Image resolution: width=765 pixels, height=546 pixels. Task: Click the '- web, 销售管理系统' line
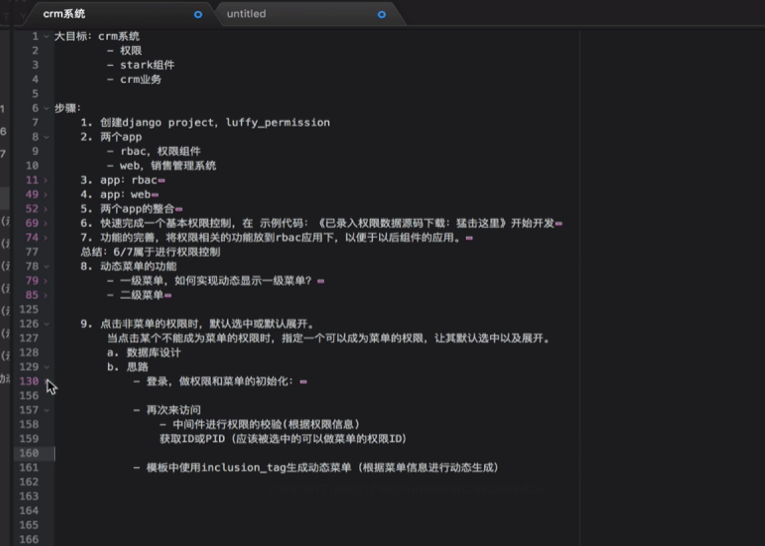[x=161, y=165]
